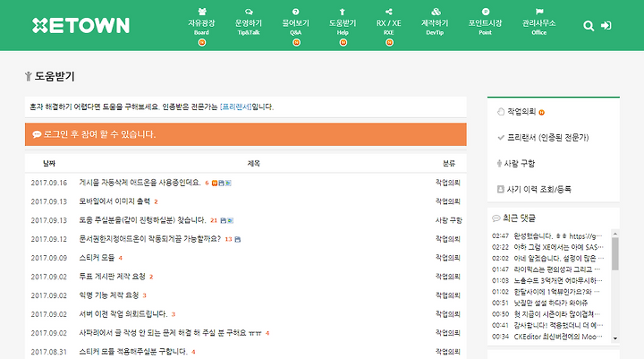Click the orange login-required banner

pyautogui.click(x=246, y=134)
